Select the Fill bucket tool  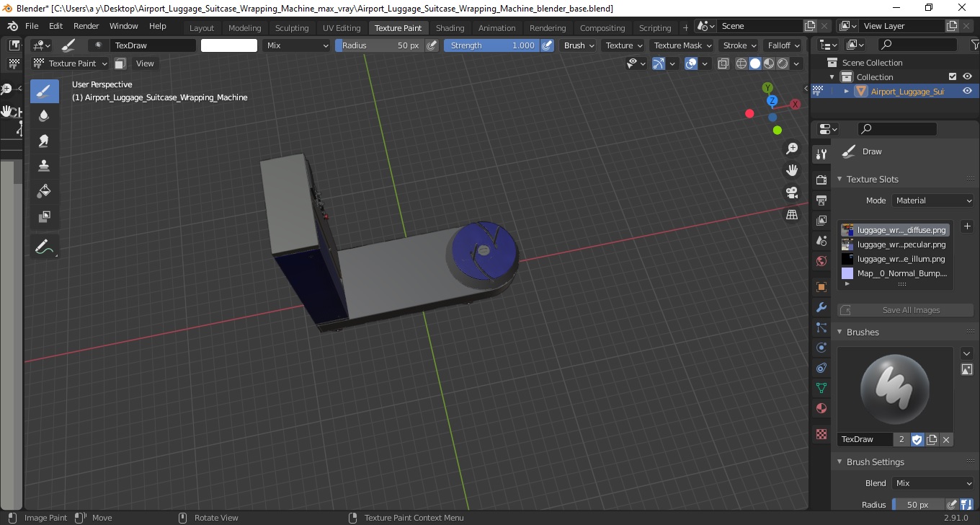[45, 191]
